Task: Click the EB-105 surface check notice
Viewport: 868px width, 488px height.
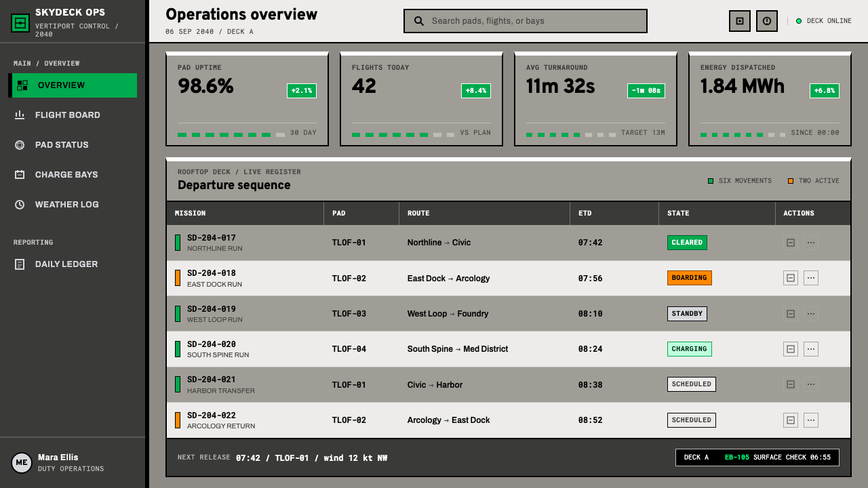Action: tap(757, 457)
